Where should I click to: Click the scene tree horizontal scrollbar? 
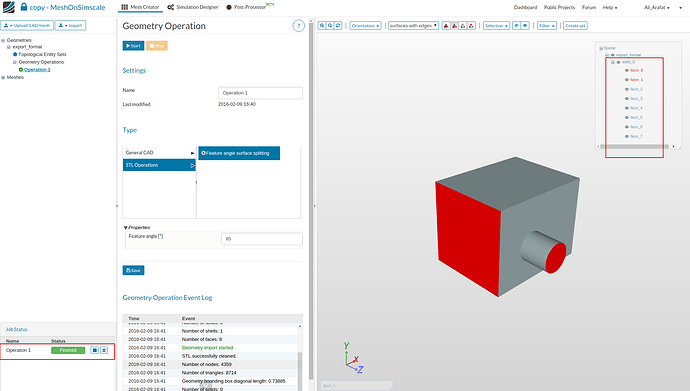coord(634,146)
